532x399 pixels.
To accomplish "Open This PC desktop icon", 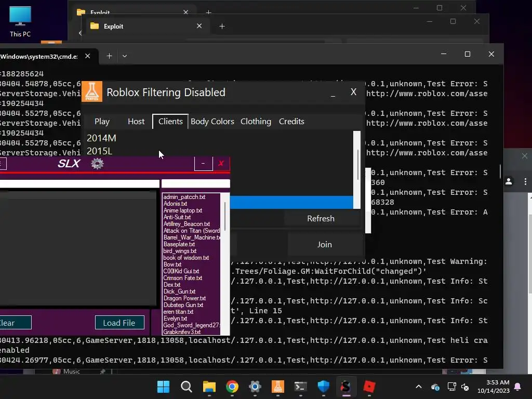I will click(x=20, y=21).
